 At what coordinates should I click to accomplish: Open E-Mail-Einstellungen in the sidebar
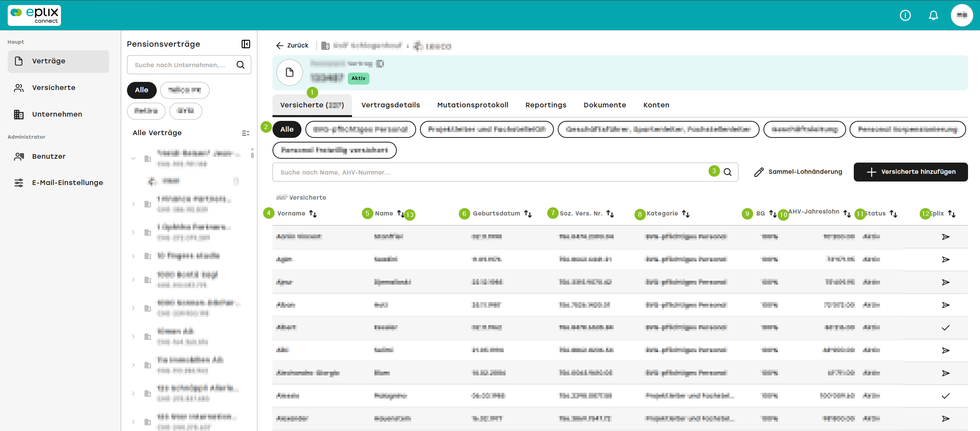coord(58,183)
